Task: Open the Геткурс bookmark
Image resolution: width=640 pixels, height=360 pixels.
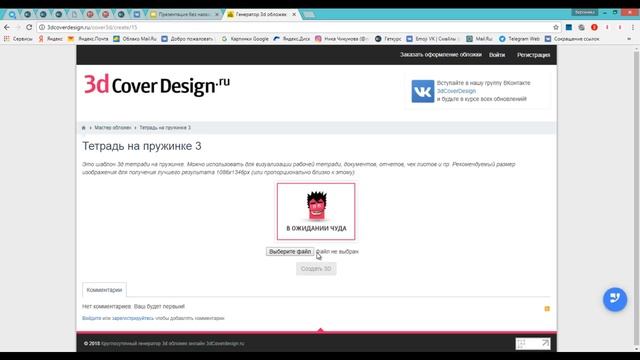Action: 388,39
